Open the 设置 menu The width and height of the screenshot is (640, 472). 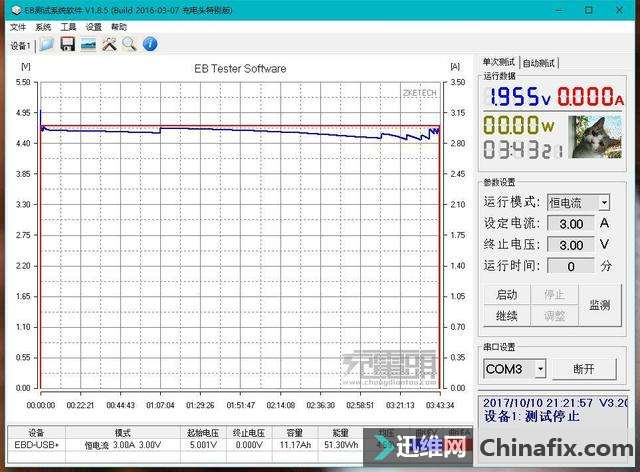pos(93,27)
